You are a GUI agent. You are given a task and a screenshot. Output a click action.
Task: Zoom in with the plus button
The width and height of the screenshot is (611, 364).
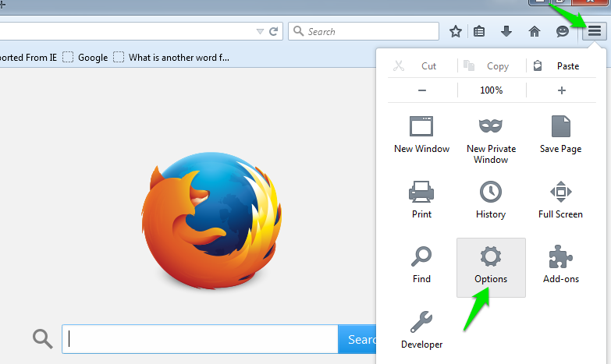point(562,90)
